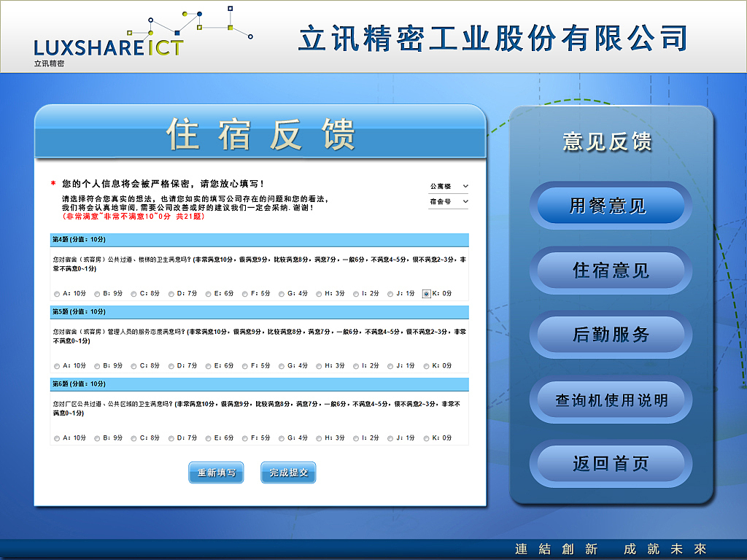Choose C: 8分 in question 4
This screenshot has height=560, width=747.
pos(134,294)
